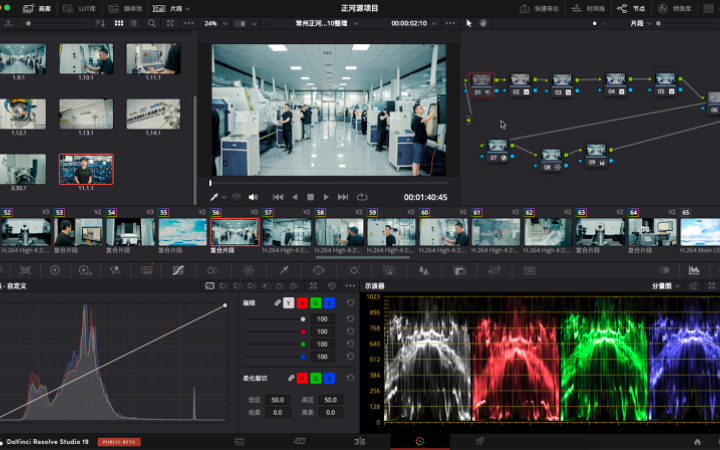Screen dimensions: 720x450
Task: Open the Tracker palette
Action: tap(354, 270)
